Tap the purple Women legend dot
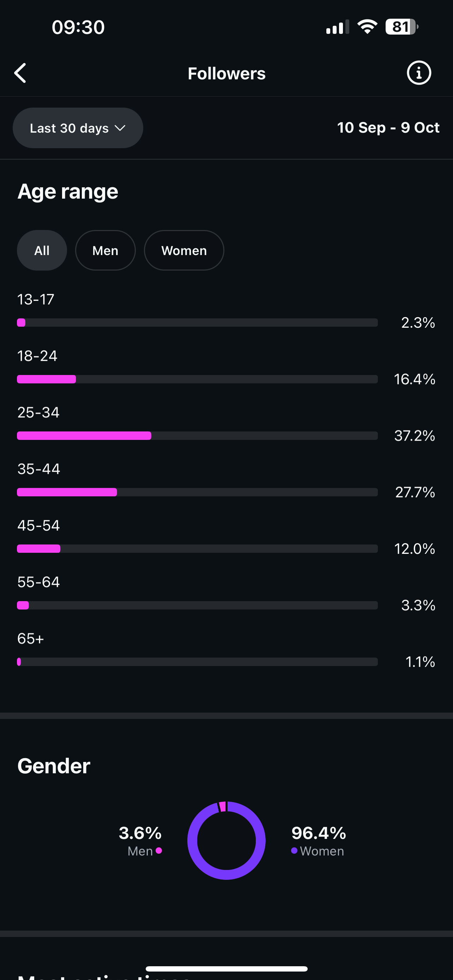 pos(294,851)
